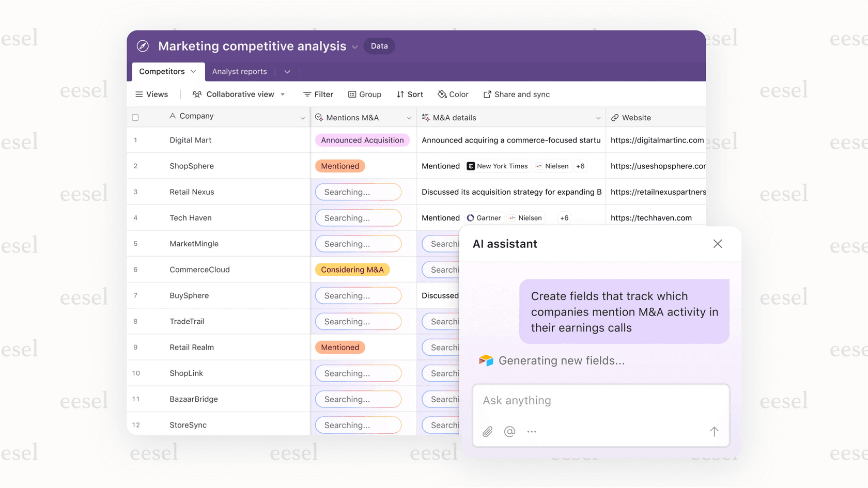
Task: Open the Marketing competitive analysis title dropdown
Action: pos(355,46)
